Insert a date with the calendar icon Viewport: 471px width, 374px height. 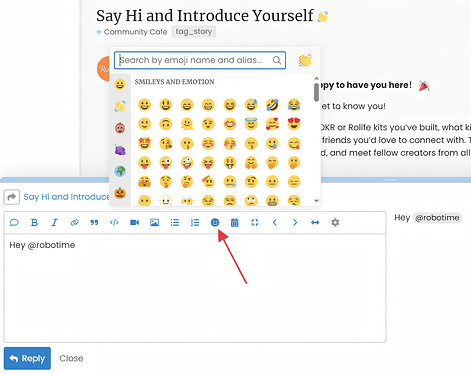pos(235,222)
